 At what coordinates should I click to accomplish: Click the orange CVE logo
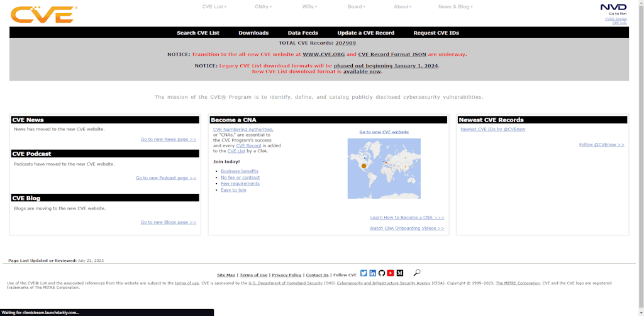[43, 14]
